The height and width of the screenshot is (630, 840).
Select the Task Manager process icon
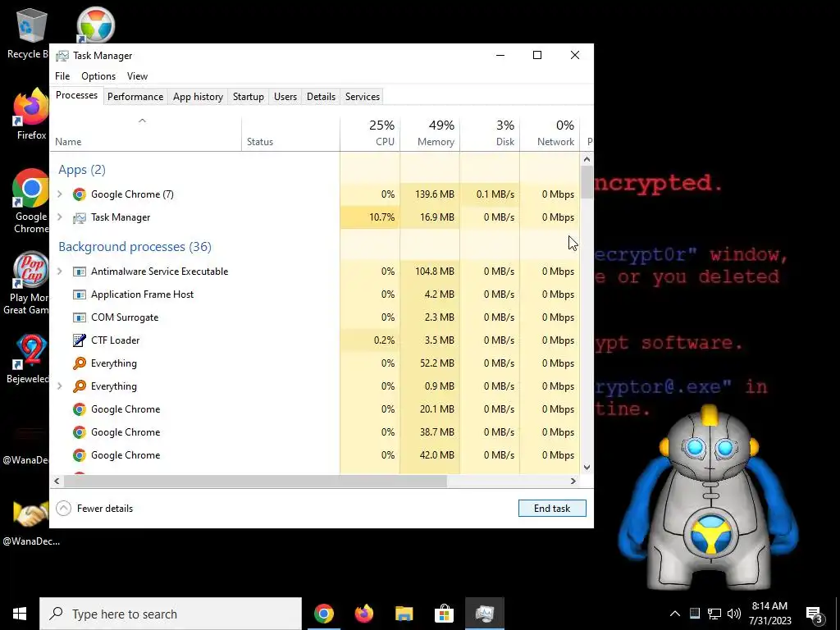(x=80, y=217)
